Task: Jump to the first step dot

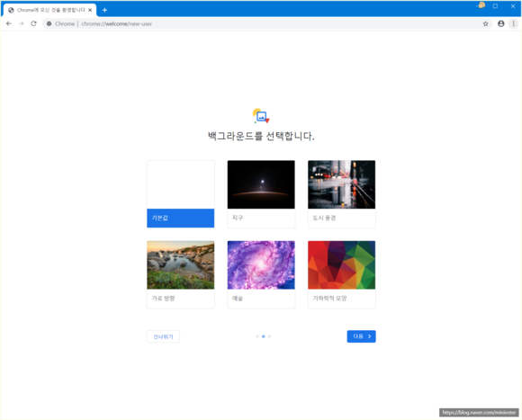Action: tap(257, 336)
